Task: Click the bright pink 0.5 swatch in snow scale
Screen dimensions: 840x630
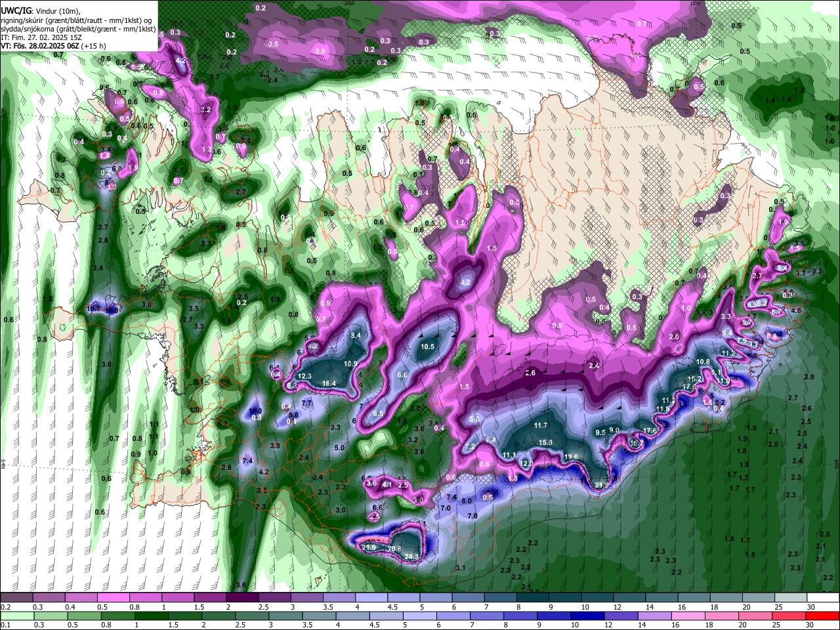Action: click(113, 598)
